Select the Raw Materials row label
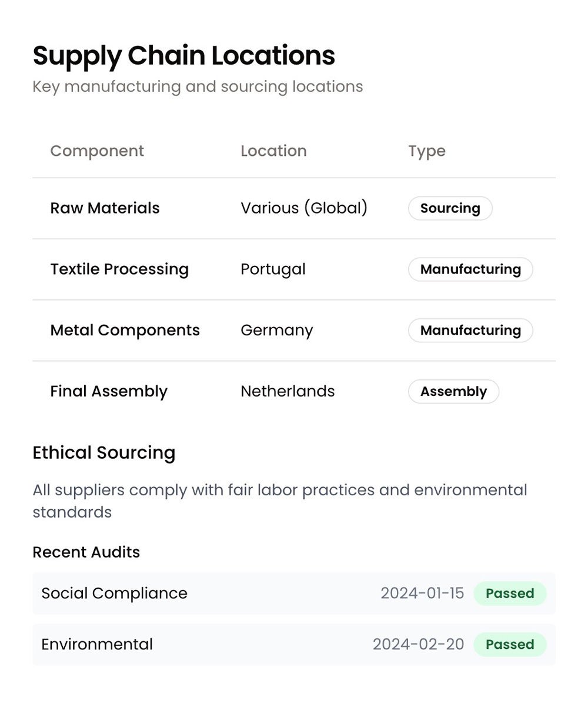 [x=105, y=208]
